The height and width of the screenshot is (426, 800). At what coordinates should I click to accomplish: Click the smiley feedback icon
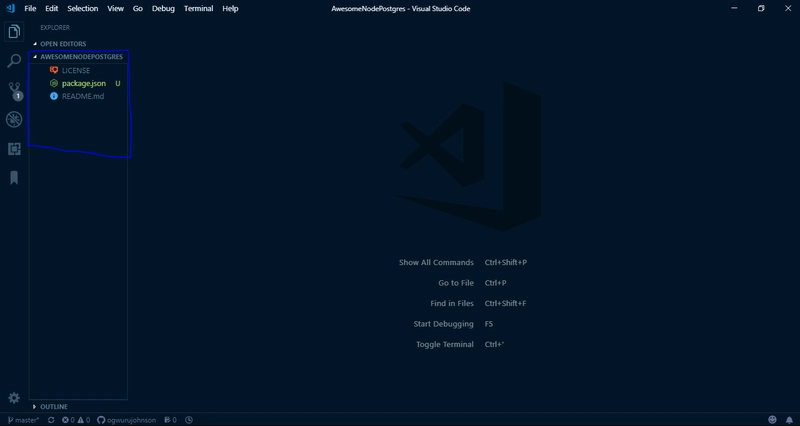tap(772, 420)
